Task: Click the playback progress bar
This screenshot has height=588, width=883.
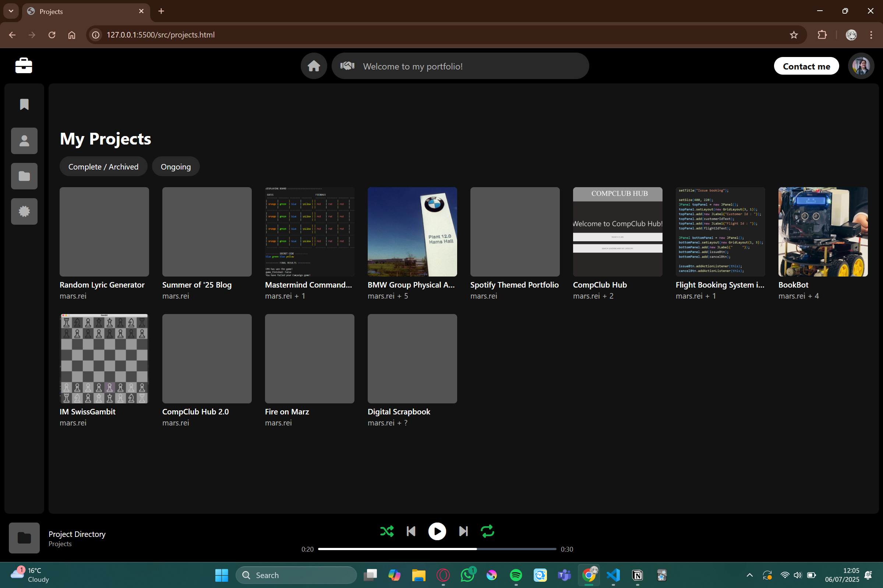Action: (437, 549)
